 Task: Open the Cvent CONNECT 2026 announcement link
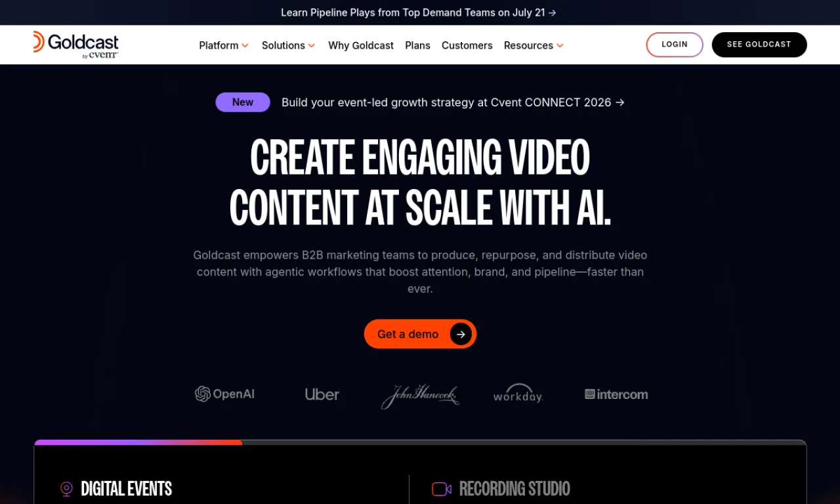453,102
